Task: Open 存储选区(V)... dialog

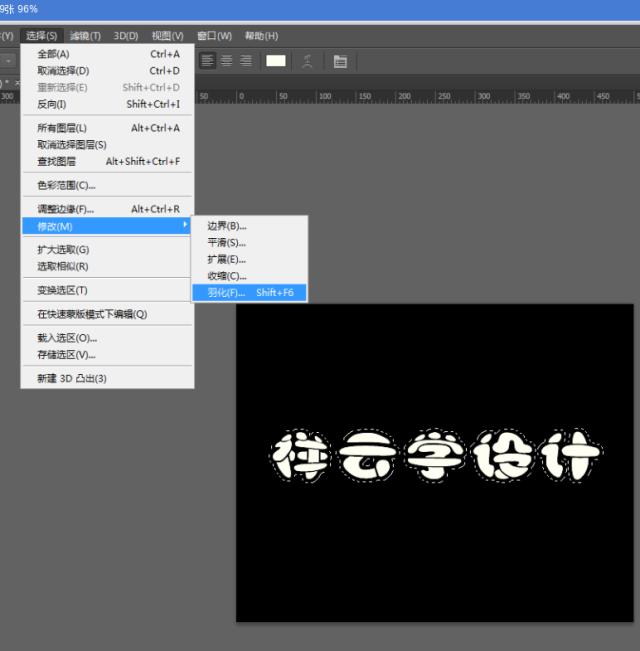Action: pos(107,355)
